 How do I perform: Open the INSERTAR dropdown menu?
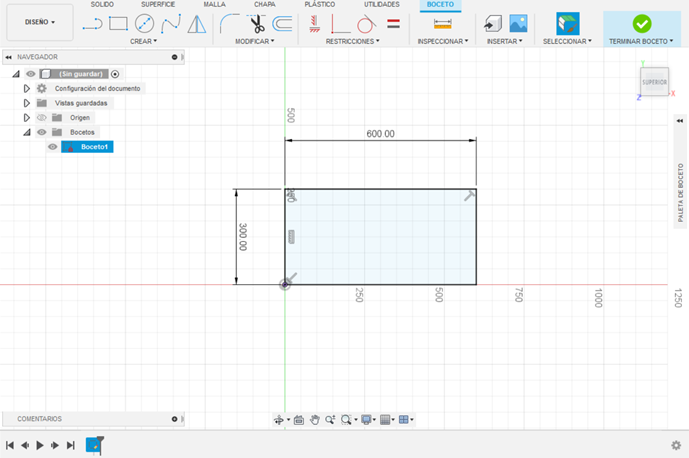coord(504,41)
